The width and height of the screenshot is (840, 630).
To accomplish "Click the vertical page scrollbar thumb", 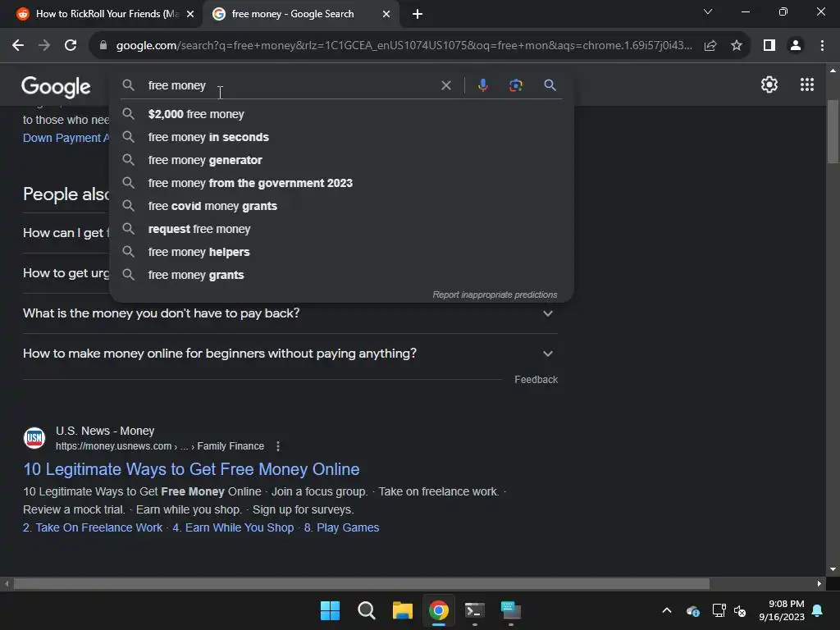I will point(833,131).
